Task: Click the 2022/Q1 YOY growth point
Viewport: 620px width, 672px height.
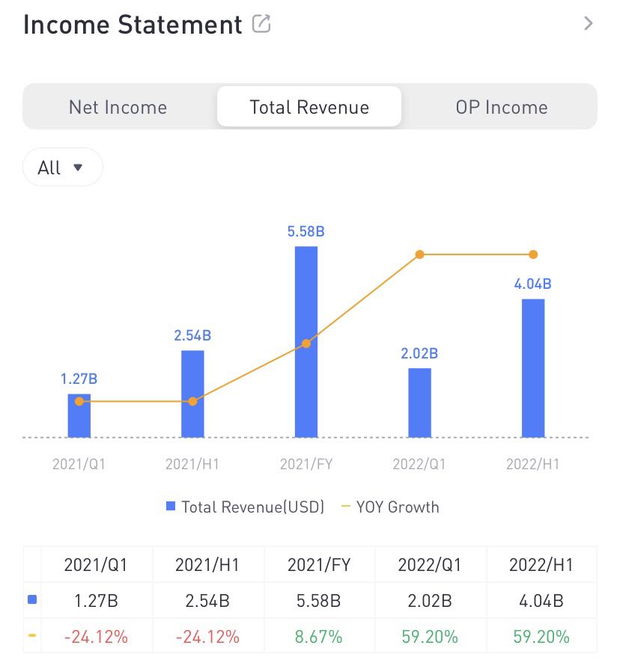Action: (420, 254)
